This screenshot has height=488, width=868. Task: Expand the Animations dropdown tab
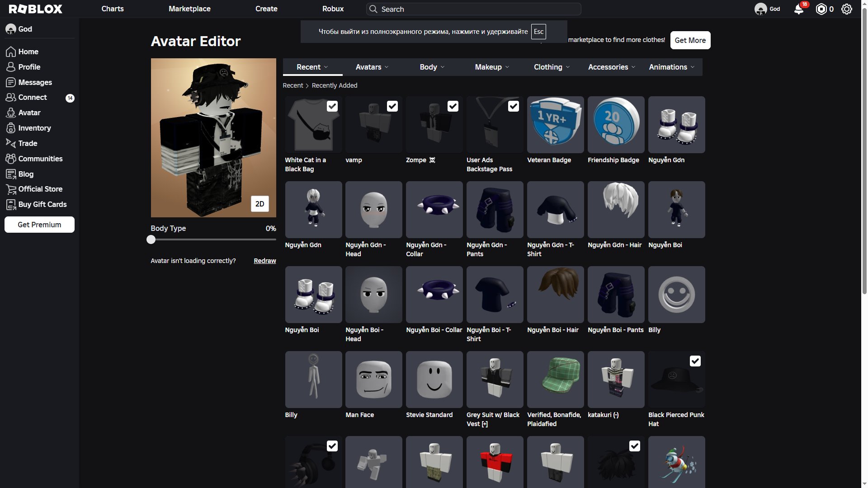[x=672, y=67]
